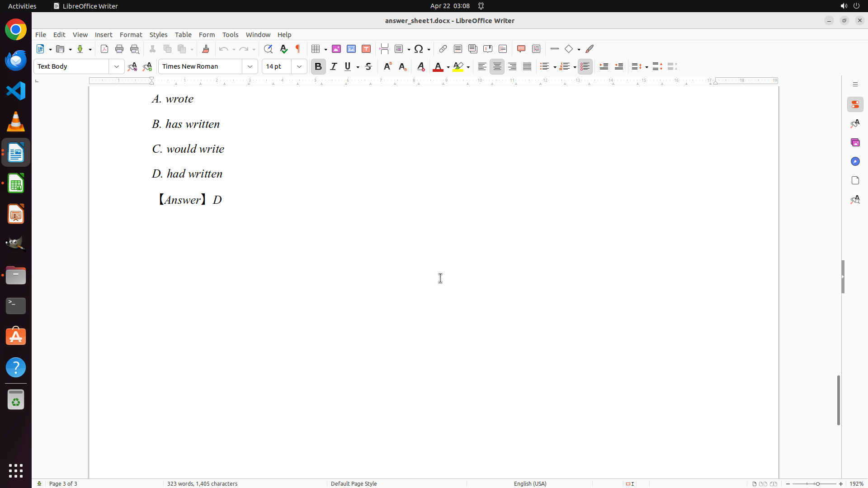The height and width of the screenshot is (488, 868).
Task: Click the Insert Hyperlink icon
Action: [443, 49]
